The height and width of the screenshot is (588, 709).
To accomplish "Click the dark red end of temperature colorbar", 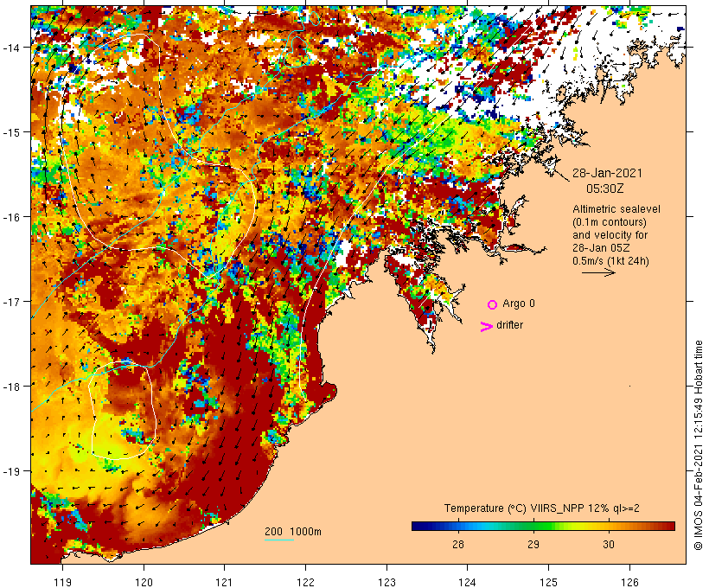I will click(671, 525).
